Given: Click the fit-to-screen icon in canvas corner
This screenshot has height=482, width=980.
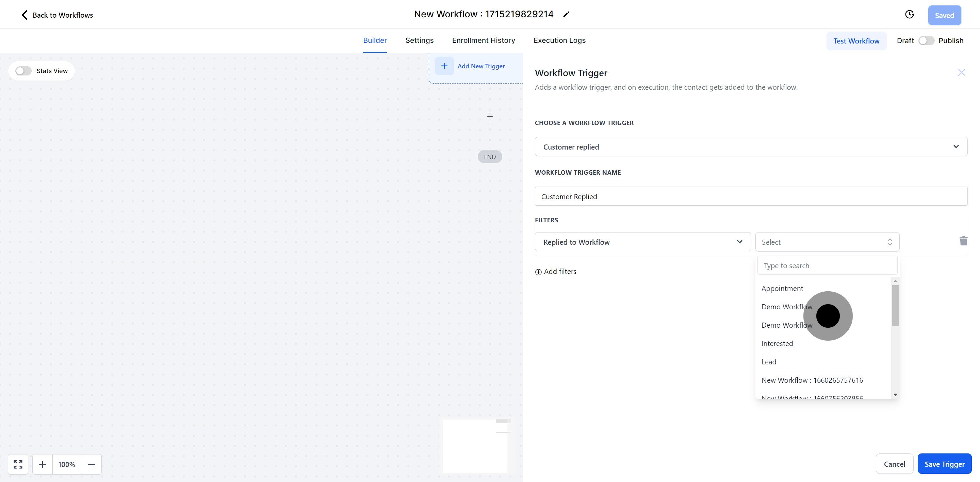Looking at the screenshot, I should tap(17, 464).
